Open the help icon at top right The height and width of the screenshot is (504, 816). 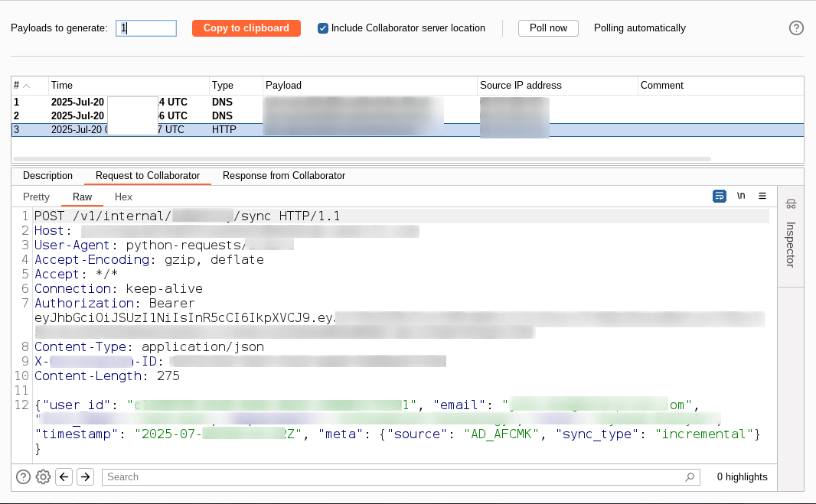tap(796, 28)
